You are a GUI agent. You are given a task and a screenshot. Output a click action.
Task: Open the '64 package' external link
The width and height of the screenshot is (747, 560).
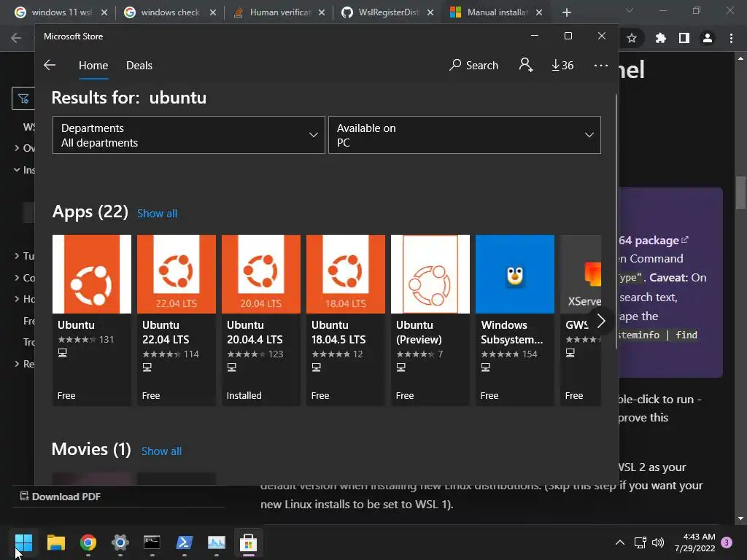click(x=653, y=241)
